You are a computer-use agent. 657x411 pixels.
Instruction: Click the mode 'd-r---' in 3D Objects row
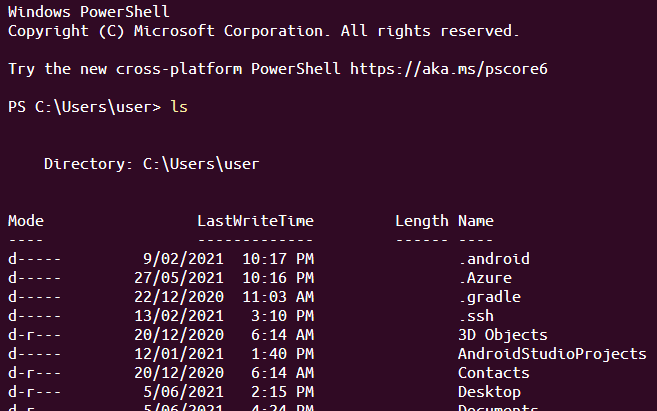(35, 335)
